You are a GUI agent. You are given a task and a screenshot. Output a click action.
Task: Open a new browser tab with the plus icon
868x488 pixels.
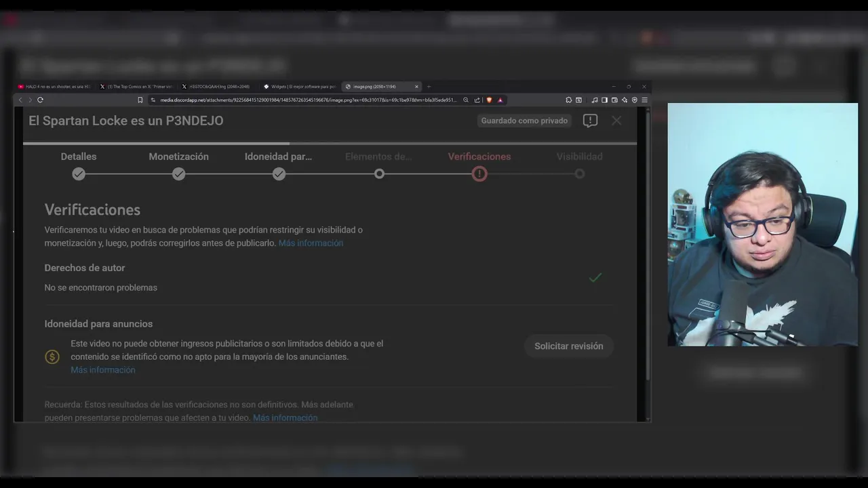pyautogui.click(x=429, y=87)
